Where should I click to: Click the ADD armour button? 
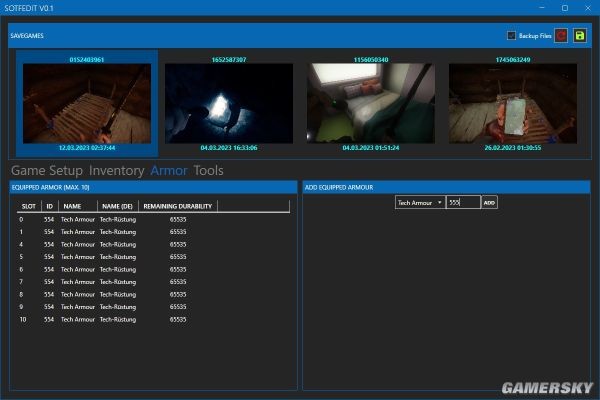coord(489,202)
